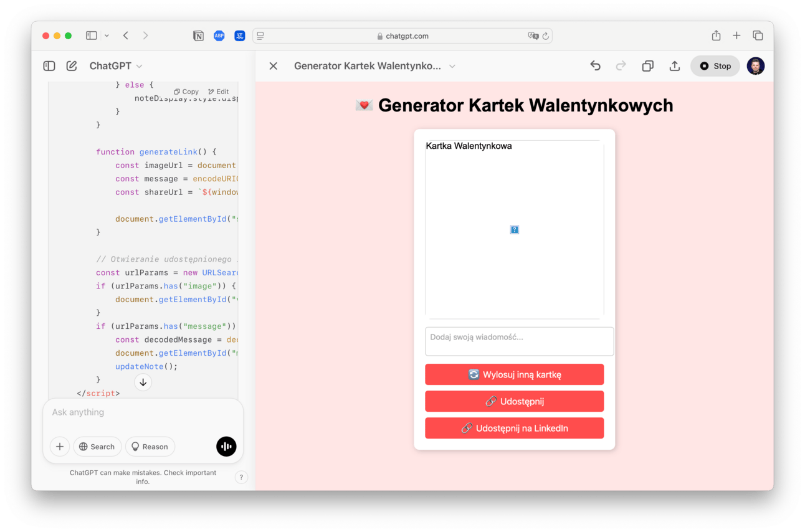The height and width of the screenshot is (532, 805).
Task: Select the broken Kartka Walentynkowa image
Action: [x=515, y=230]
